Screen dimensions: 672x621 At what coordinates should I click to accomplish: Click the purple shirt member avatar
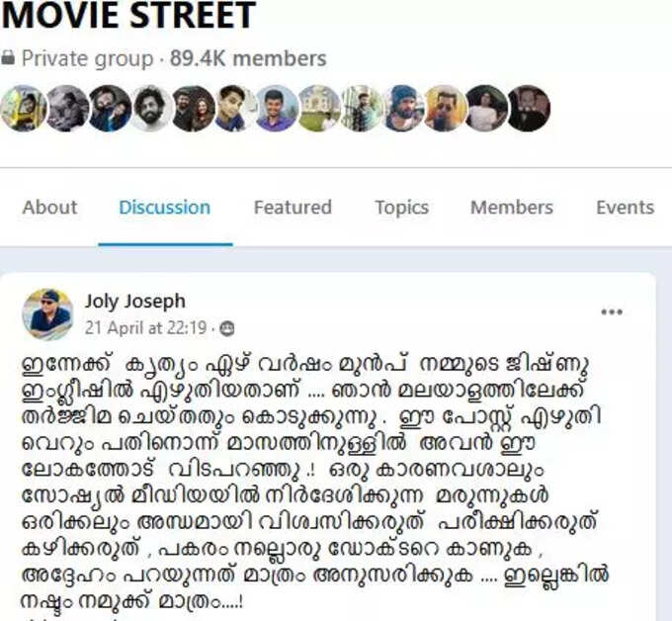pyautogui.click(x=277, y=109)
